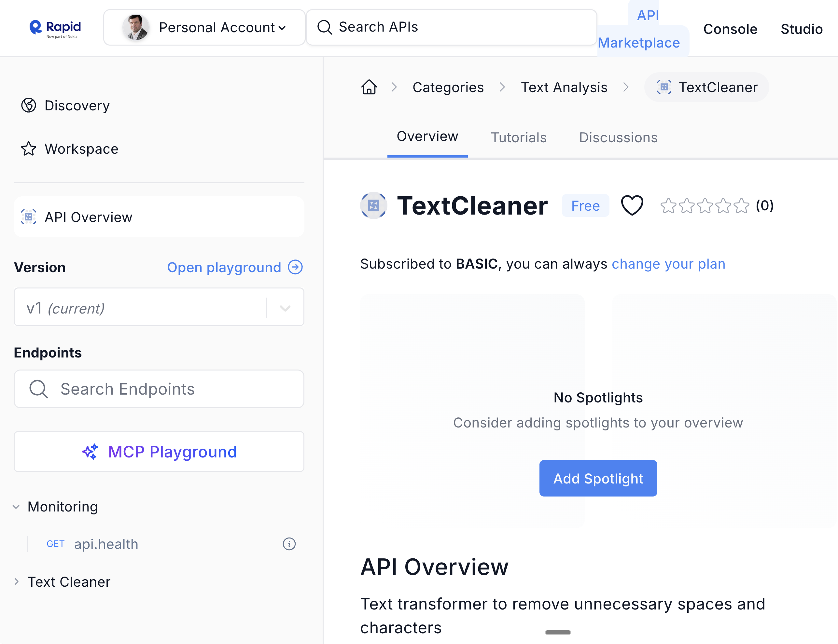Open the v1 version dropdown
This screenshot has width=838, height=644.
pos(285,308)
